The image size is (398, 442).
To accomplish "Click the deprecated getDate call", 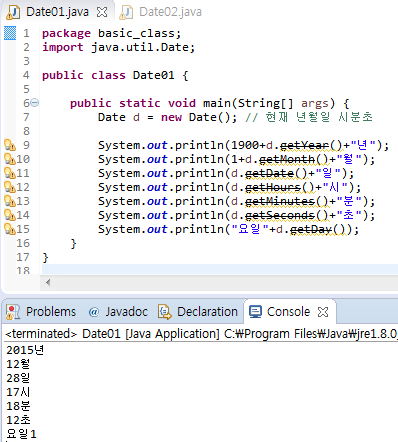I will pyautogui.click(x=269, y=173).
